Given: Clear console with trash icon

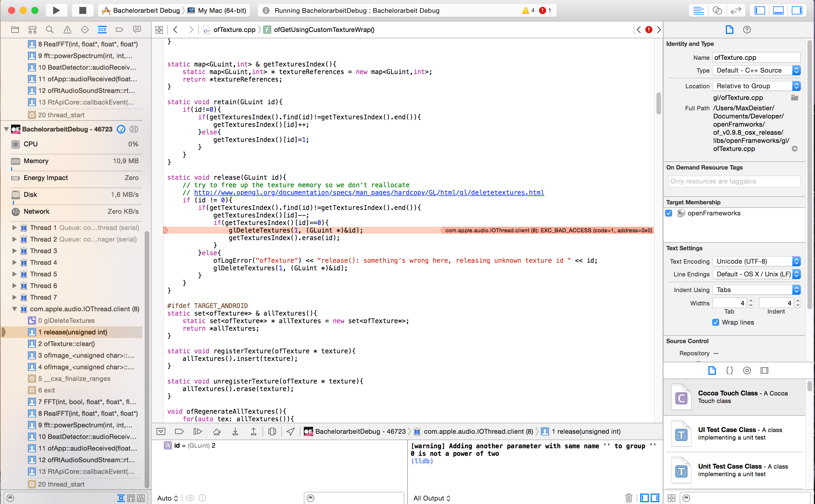Looking at the screenshot, I should [628, 498].
